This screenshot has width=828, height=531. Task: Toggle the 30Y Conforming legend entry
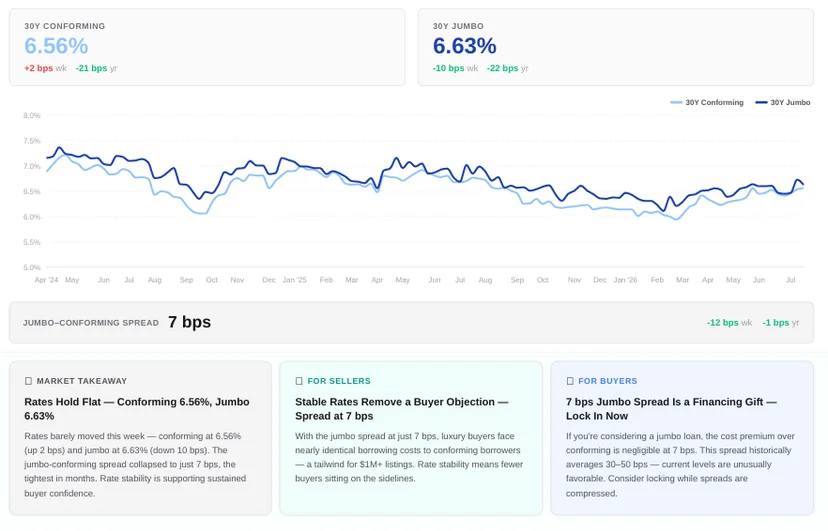(707, 102)
